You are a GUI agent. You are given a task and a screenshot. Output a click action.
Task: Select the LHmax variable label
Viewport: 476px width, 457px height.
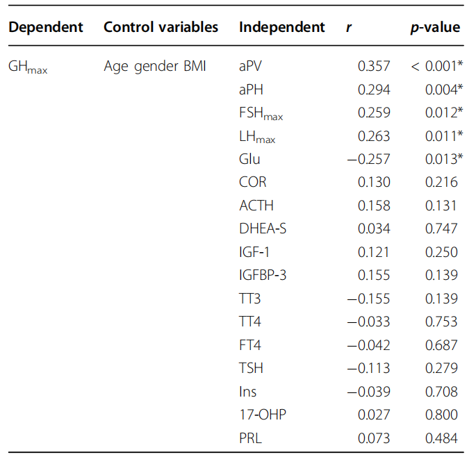(x=257, y=137)
